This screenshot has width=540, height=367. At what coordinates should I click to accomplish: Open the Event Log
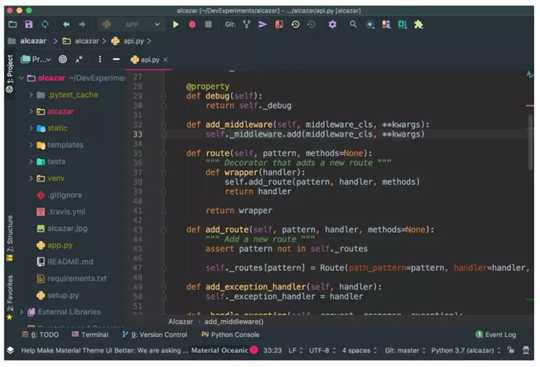[496, 334]
